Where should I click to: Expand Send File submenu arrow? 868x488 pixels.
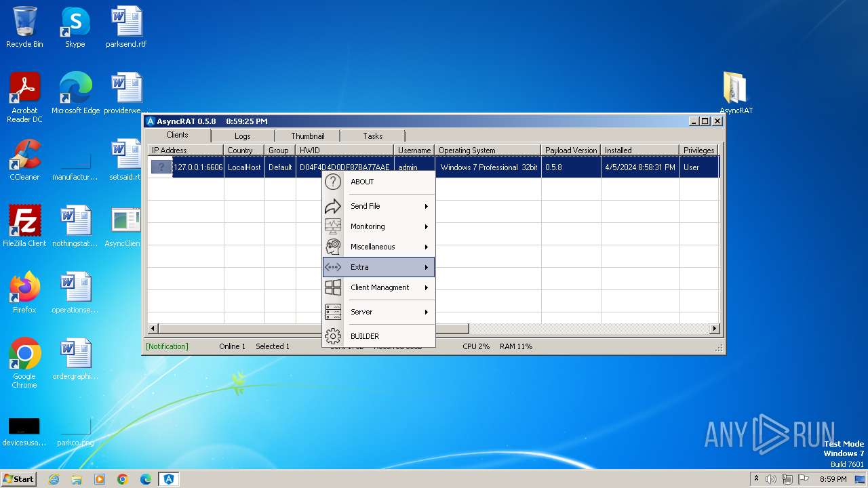coord(427,206)
